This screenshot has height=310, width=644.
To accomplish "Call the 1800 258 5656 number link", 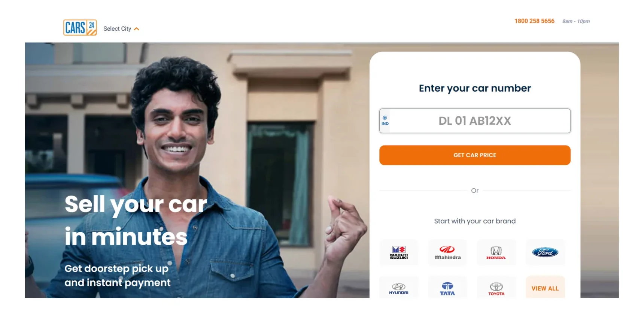I will (x=534, y=21).
